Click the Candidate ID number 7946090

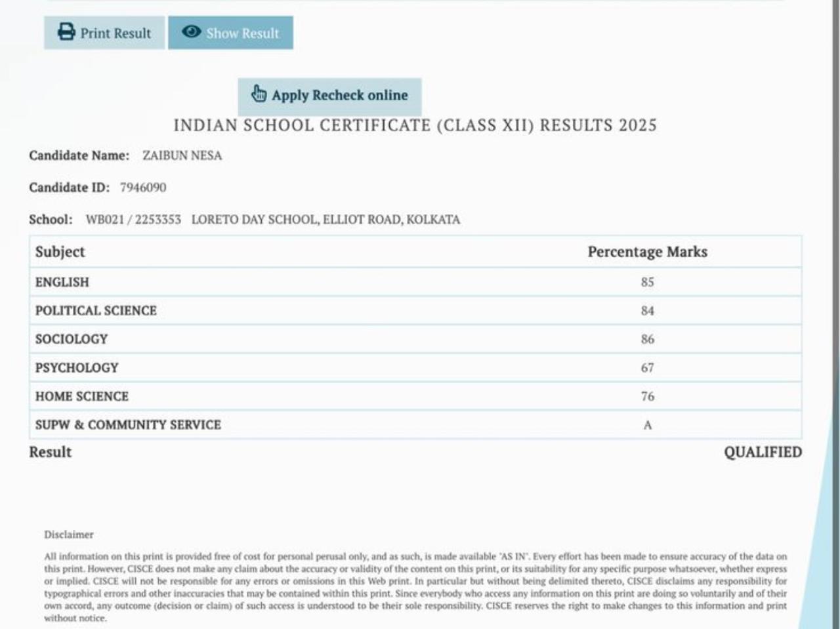coord(142,188)
